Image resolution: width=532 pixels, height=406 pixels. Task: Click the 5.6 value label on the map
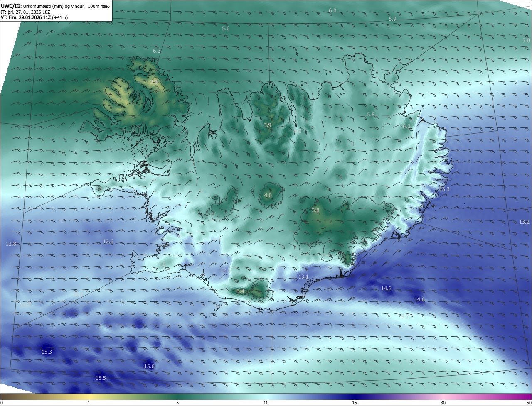[x=226, y=29]
